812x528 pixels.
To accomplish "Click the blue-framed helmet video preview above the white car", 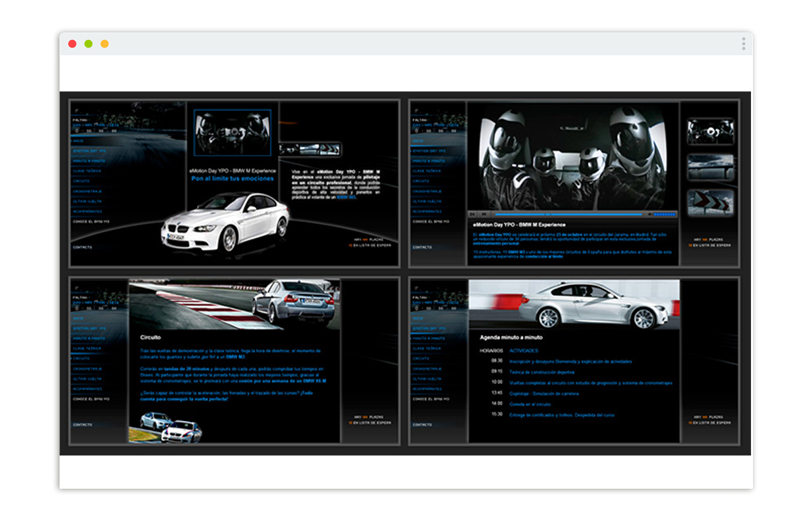I will tap(232, 133).
